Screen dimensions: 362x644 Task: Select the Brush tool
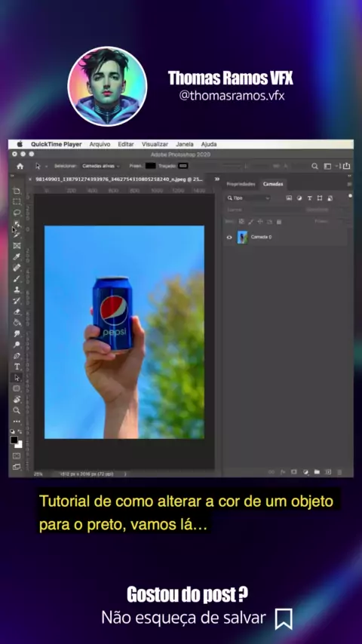tap(17, 278)
